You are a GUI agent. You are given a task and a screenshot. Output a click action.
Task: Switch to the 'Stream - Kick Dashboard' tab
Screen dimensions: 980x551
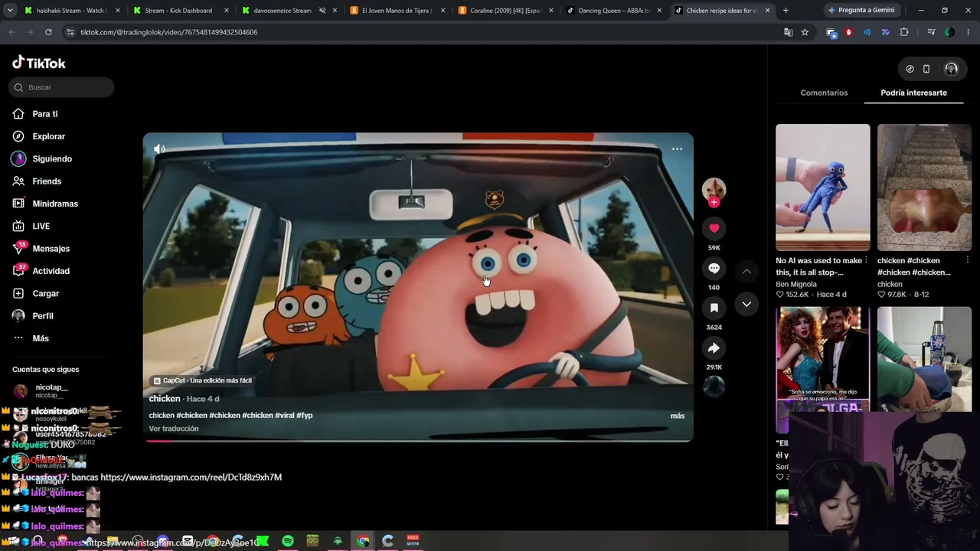181,11
